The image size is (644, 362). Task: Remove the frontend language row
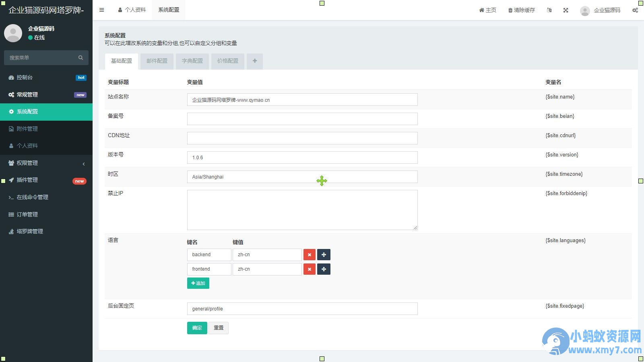point(310,269)
